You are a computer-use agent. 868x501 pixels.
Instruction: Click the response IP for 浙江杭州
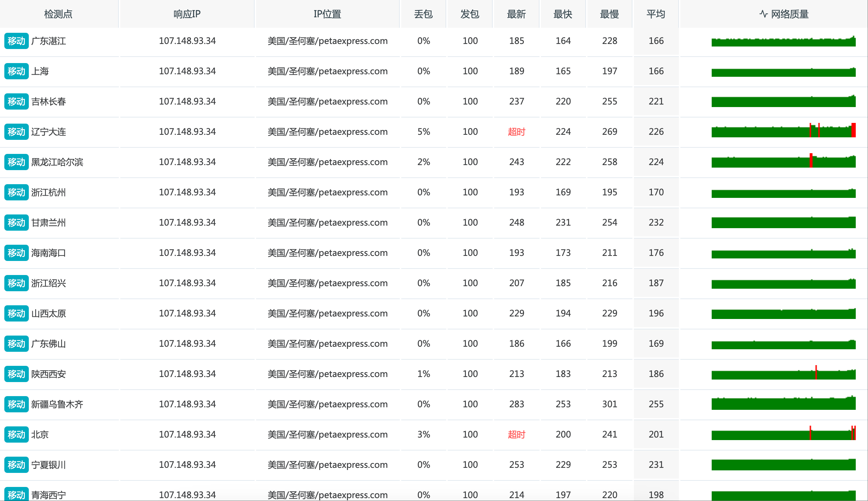[x=187, y=192]
